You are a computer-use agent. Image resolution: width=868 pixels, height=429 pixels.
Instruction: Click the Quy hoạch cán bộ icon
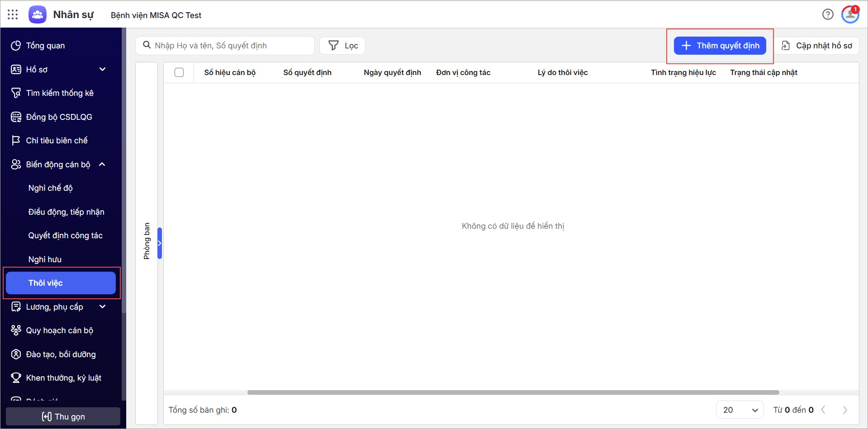16,330
